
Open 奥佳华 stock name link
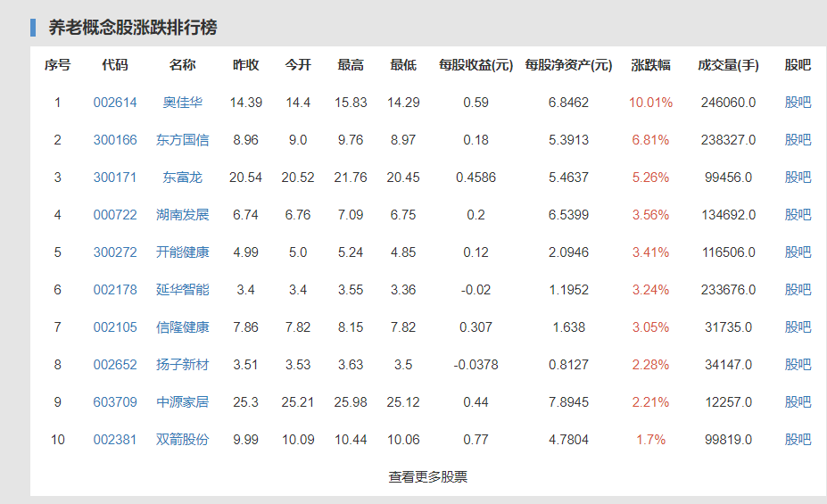[183, 103]
